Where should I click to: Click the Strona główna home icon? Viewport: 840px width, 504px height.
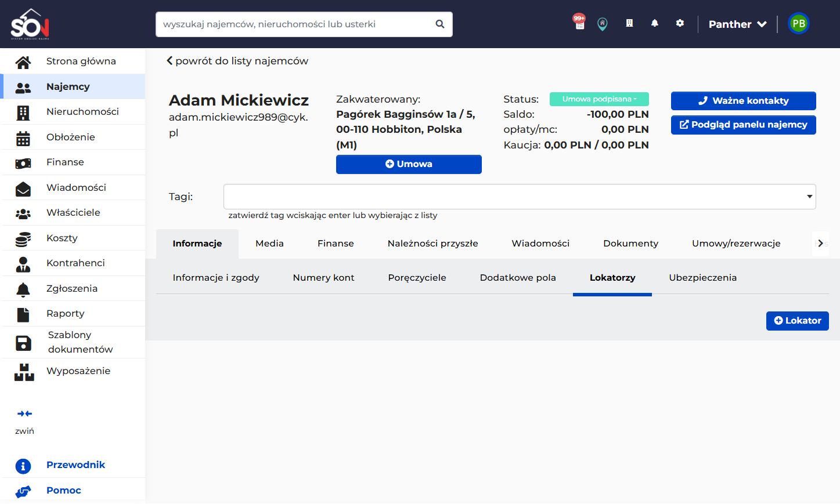click(23, 61)
